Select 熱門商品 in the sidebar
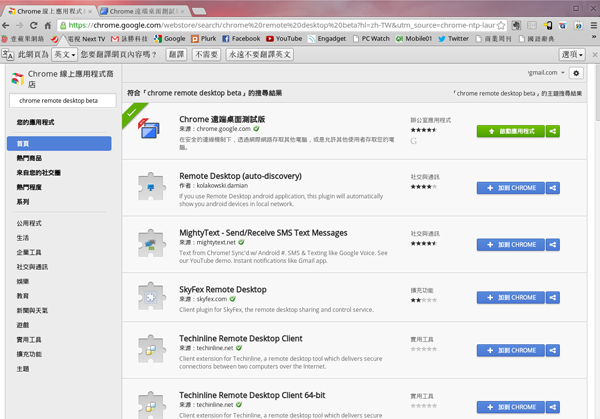Image resolution: width=600 pixels, height=419 pixels. 29,158
